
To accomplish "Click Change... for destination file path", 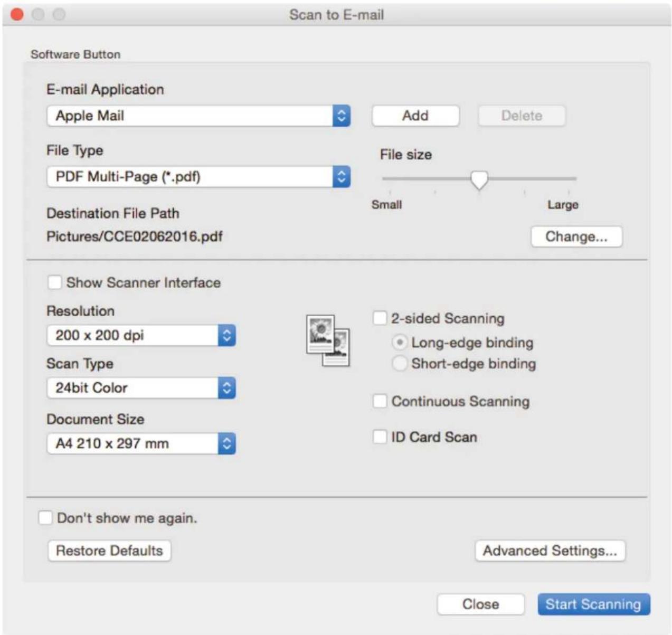I will (576, 236).
